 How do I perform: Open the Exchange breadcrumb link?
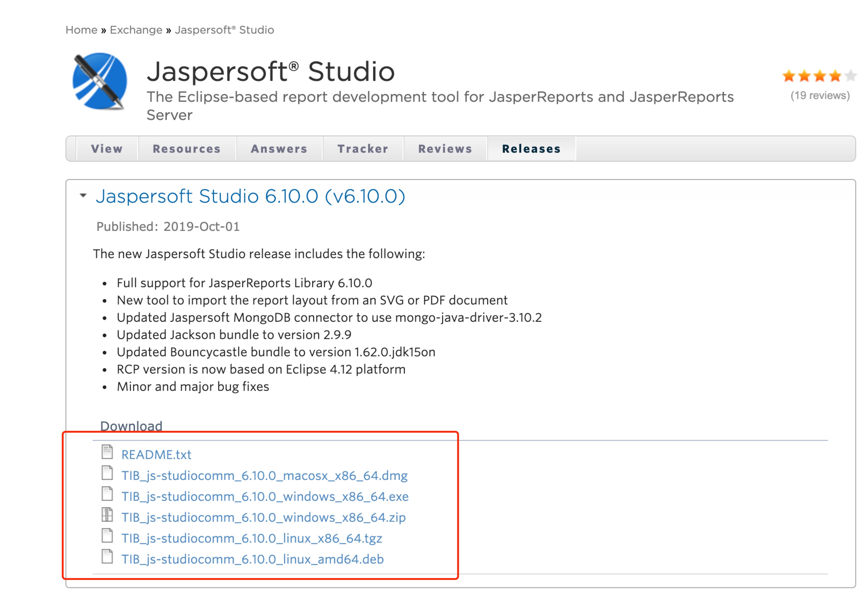click(x=136, y=30)
